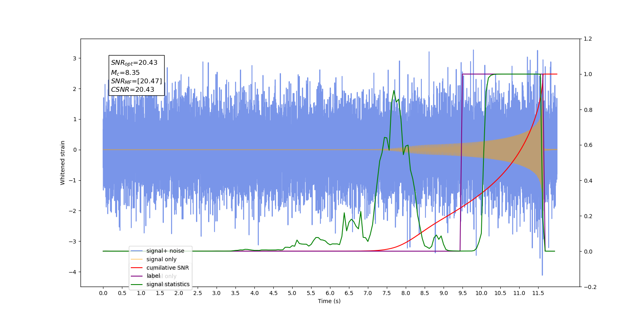
Task: Click the 'signal statistics' legend entry text
Action: point(168,284)
